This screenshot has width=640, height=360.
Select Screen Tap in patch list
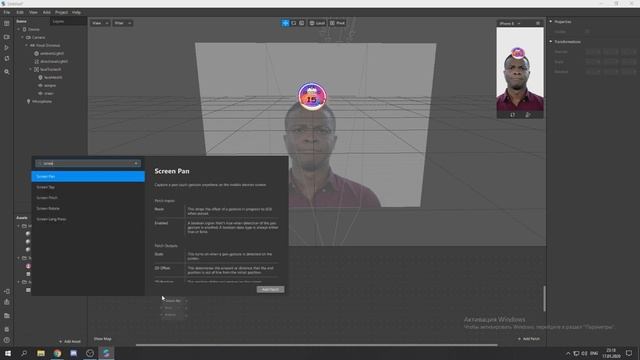point(88,187)
